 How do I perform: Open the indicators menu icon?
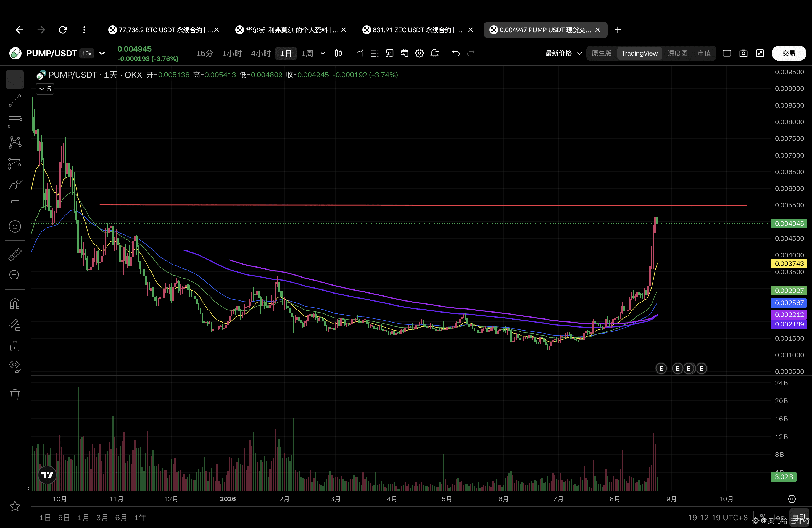click(x=360, y=53)
